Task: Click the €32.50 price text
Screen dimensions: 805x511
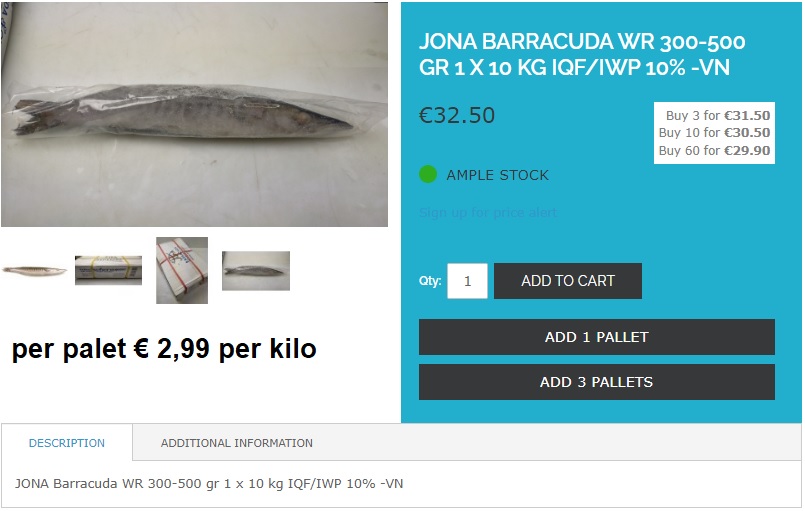Action: (457, 115)
